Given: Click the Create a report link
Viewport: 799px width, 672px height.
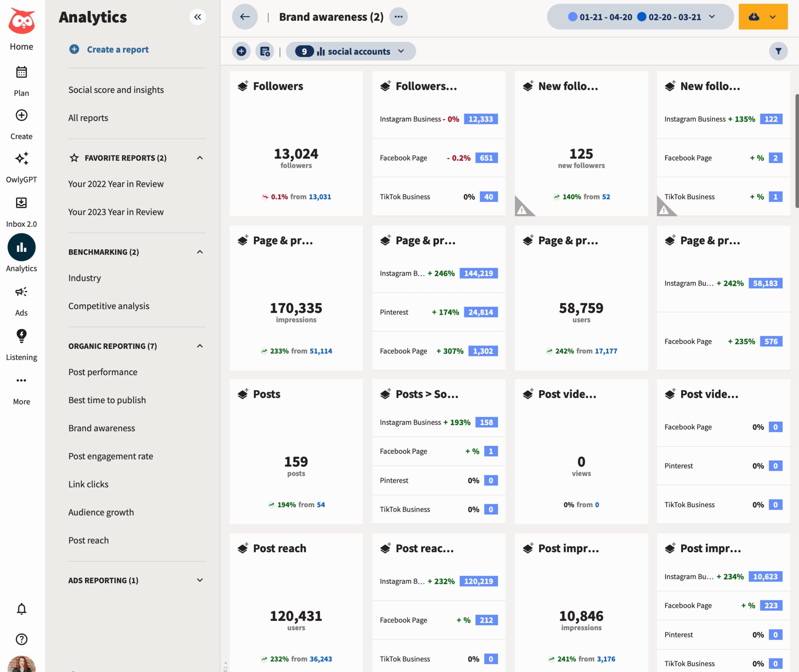Looking at the screenshot, I should point(117,50).
